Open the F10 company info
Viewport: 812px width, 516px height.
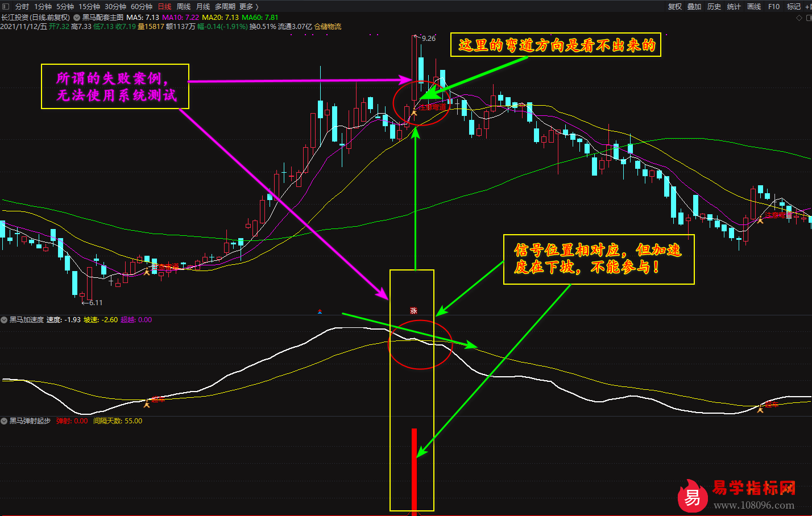point(773,7)
